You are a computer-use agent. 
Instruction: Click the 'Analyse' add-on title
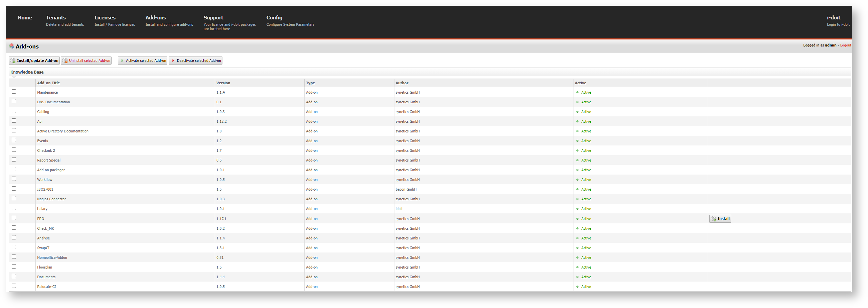[43, 238]
